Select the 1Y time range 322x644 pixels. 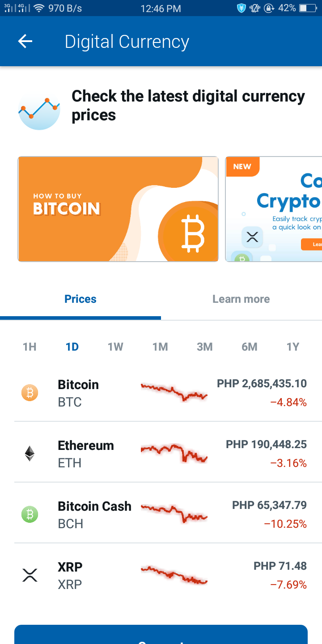(x=293, y=347)
